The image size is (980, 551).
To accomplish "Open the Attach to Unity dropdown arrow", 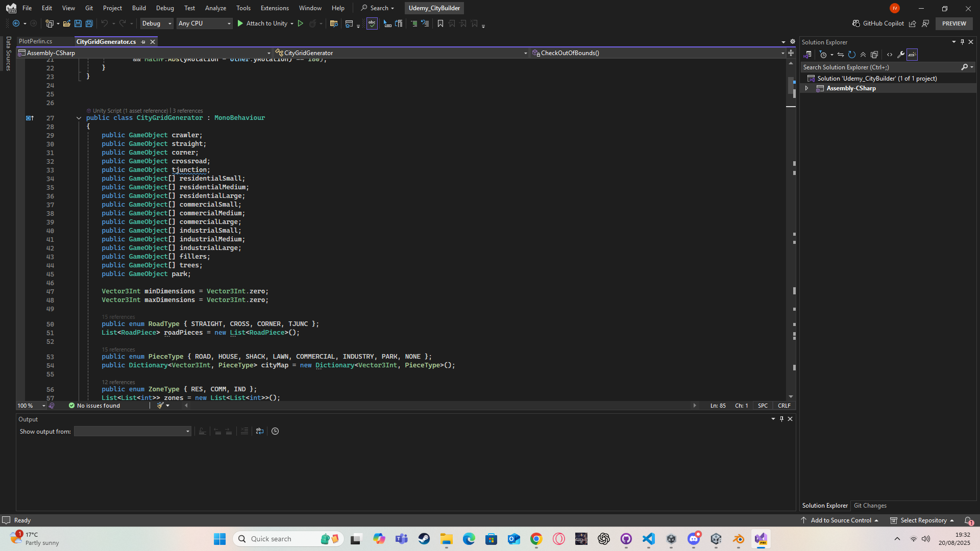I will pos(292,23).
